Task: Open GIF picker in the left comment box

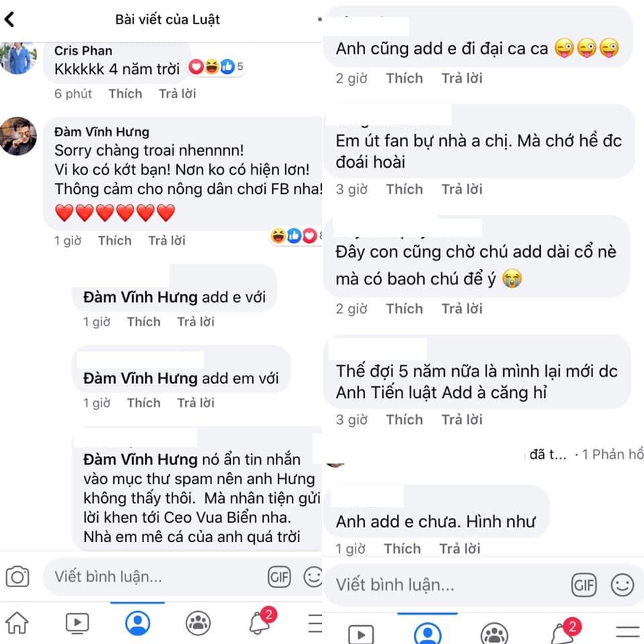Action: 279,577
